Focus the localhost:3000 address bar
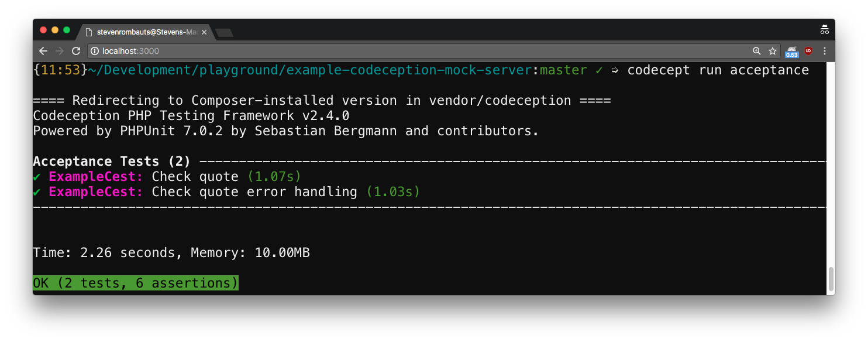Screen dimensions: 868x342 tap(409, 51)
